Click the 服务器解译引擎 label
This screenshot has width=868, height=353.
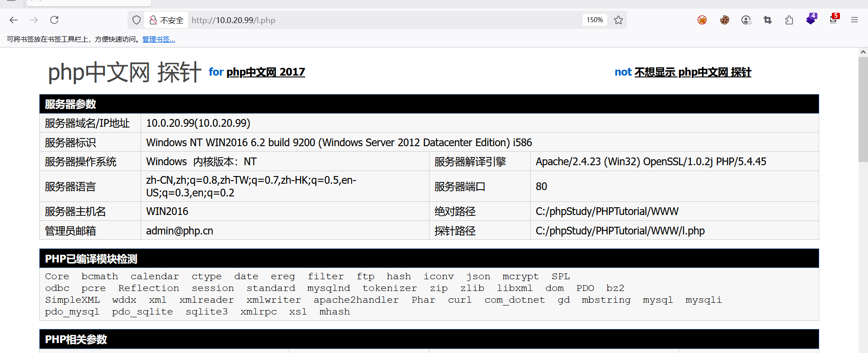[x=470, y=162]
